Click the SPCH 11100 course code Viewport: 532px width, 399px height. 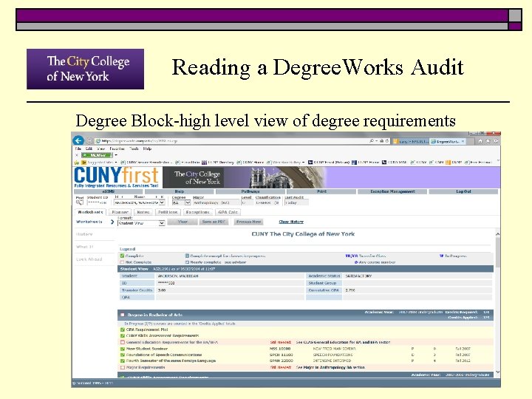coord(280,355)
